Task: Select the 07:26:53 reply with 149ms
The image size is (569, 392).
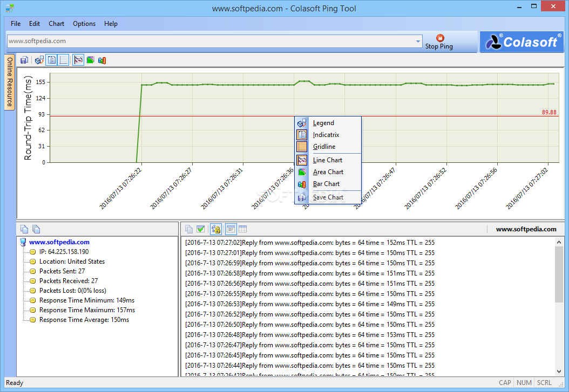Action: click(x=310, y=304)
